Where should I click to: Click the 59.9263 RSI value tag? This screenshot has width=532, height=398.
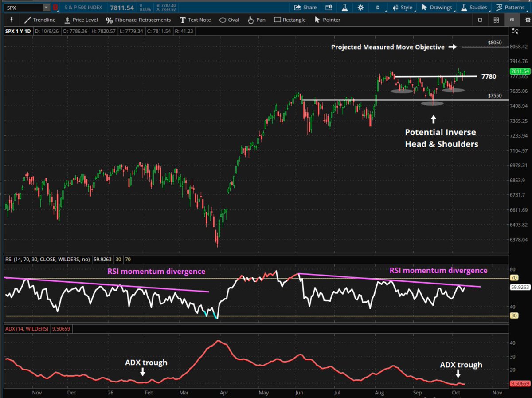pyautogui.click(x=520, y=288)
